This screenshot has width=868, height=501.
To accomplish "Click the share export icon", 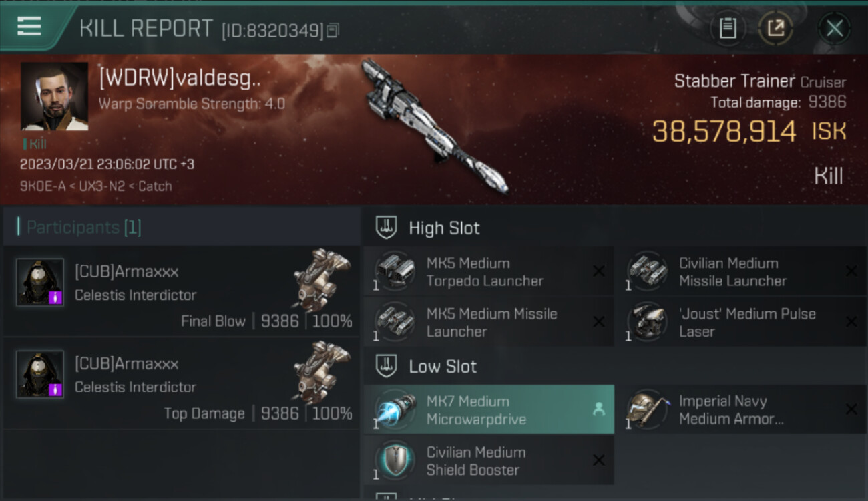I will 776,28.
